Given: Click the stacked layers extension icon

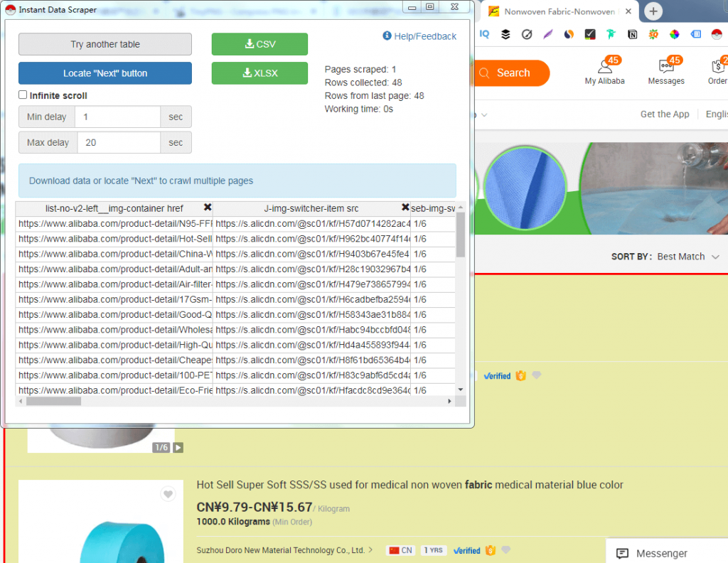Looking at the screenshot, I should click(x=505, y=34).
